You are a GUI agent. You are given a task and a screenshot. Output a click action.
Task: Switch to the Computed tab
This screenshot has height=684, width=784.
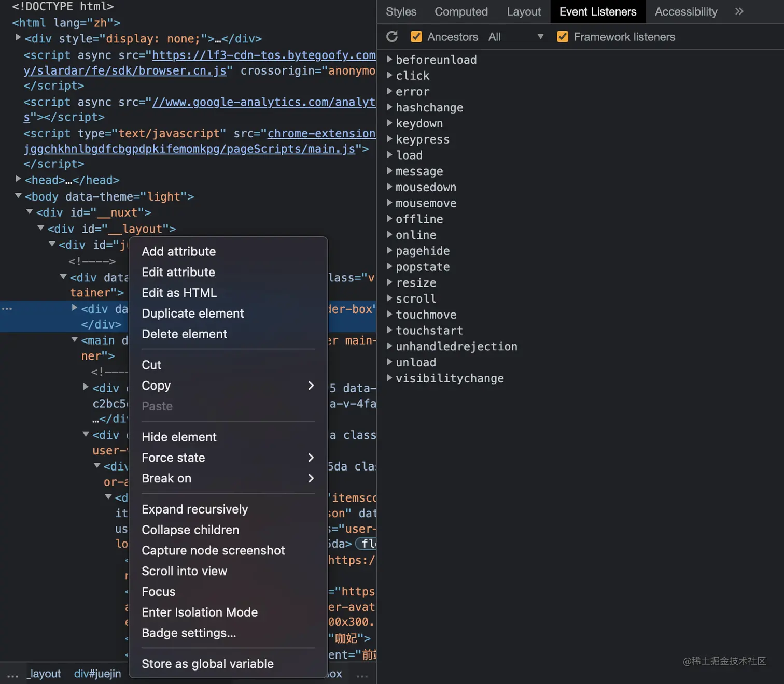[461, 11]
